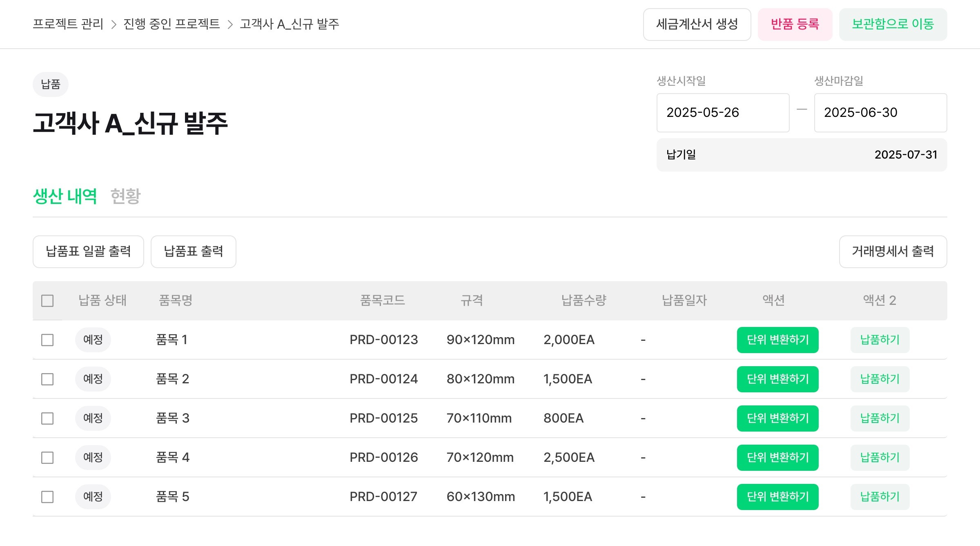
Task: Switch to the 현황 tab
Action: [x=125, y=196]
